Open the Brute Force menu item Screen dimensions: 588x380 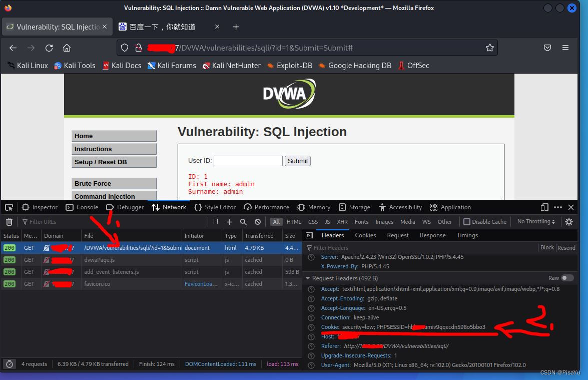[114, 183]
